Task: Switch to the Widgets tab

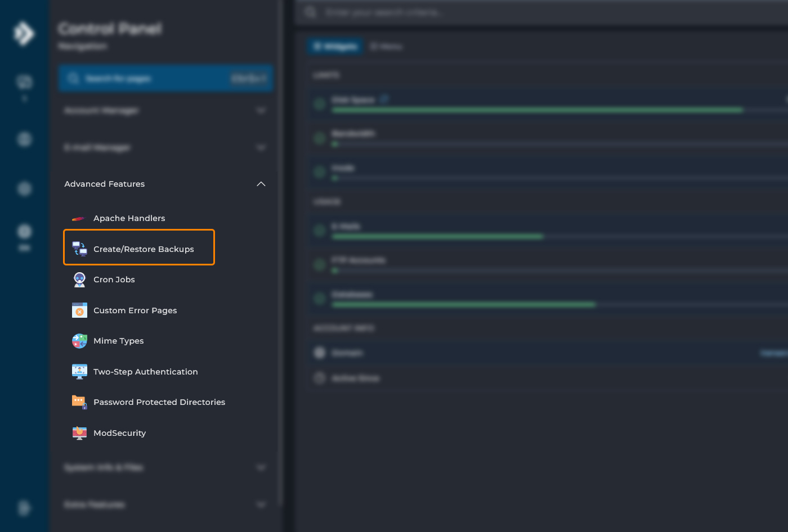Action: pyautogui.click(x=335, y=47)
